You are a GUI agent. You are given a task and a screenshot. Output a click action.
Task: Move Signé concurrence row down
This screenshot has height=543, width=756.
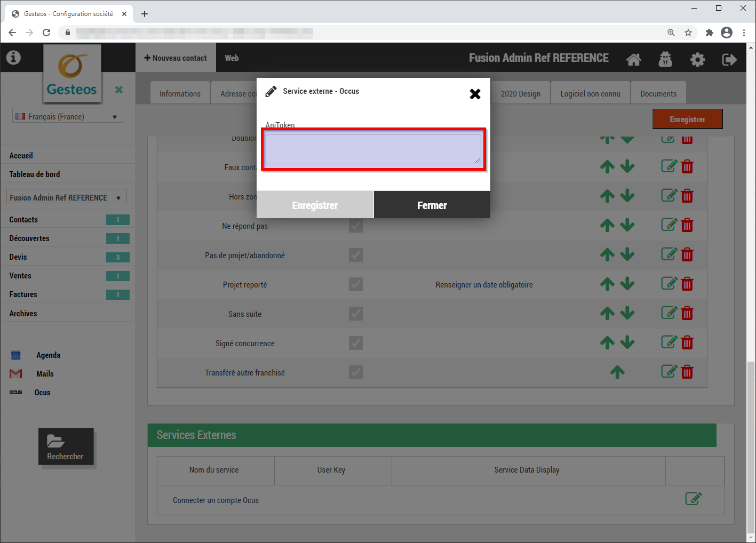pyautogui.click(x=627, y=342)
